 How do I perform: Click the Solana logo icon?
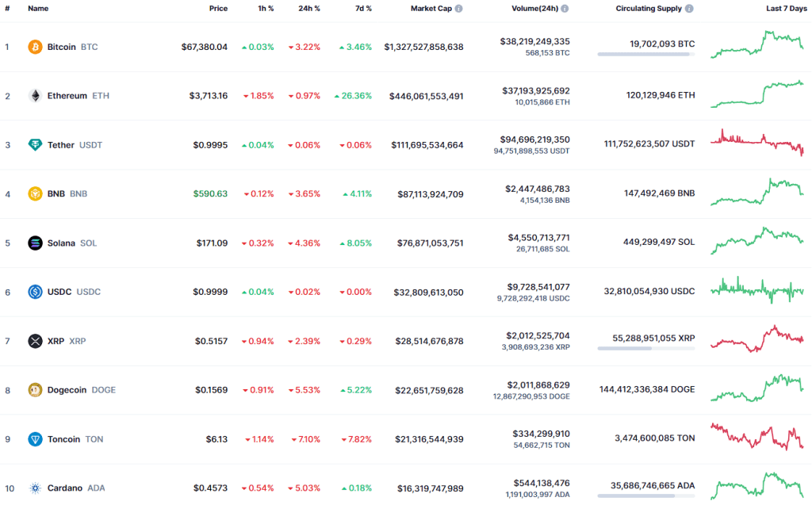pyautogui.click(x=35, y=243)
